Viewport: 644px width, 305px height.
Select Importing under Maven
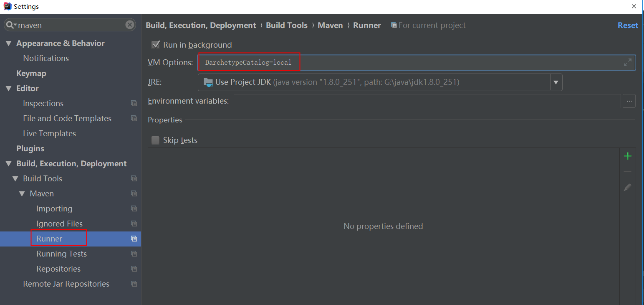[54, 208]
